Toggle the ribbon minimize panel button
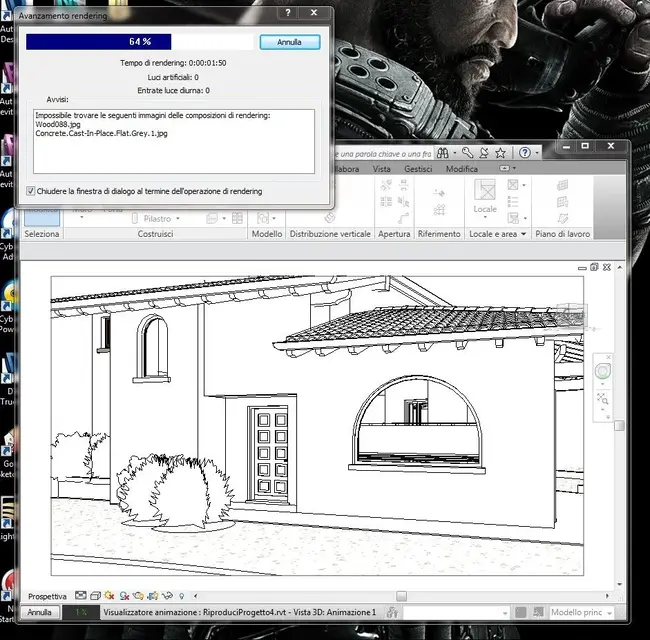650x640 pixels. [504, 168]
